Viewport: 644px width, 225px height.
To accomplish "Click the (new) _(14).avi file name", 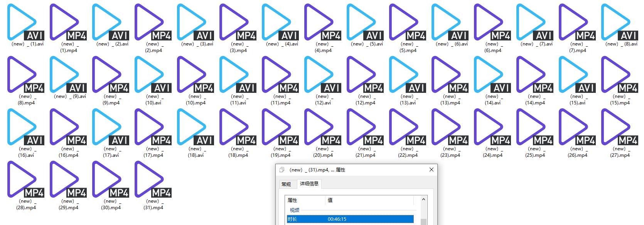I will click(x=492, y=100).
